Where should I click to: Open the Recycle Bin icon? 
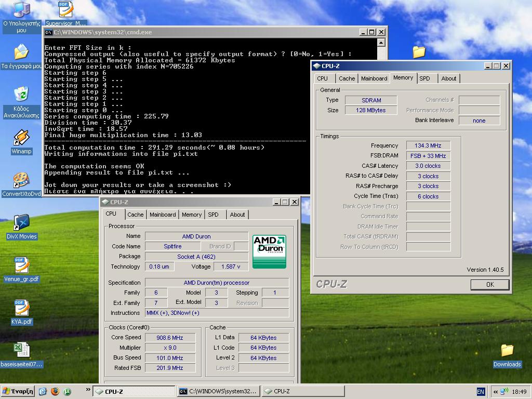click(21, 94)
